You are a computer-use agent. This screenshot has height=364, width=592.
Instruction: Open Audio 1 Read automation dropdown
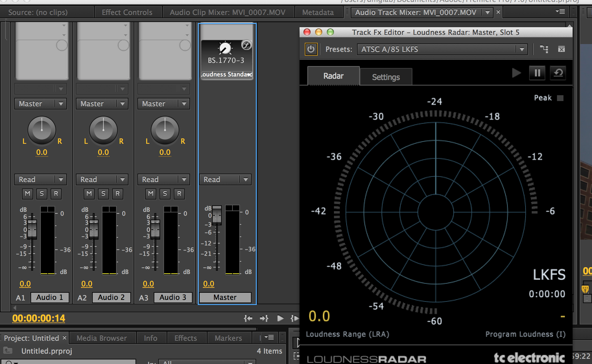(41, 179)
